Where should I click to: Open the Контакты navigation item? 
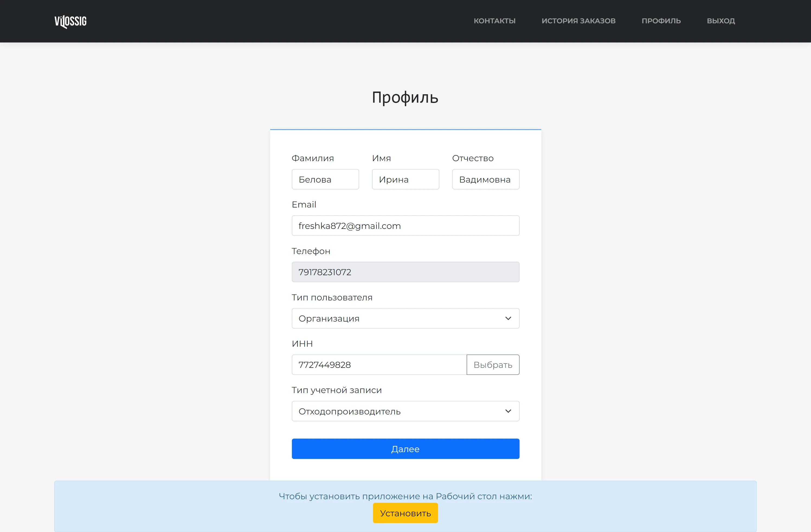tap(494, 21)
